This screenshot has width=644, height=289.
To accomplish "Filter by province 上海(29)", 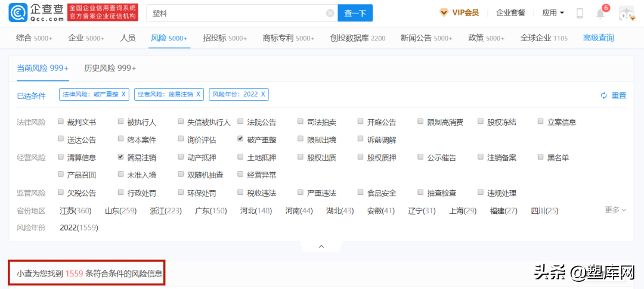I will pyautogui.click(x=463, y=211).
